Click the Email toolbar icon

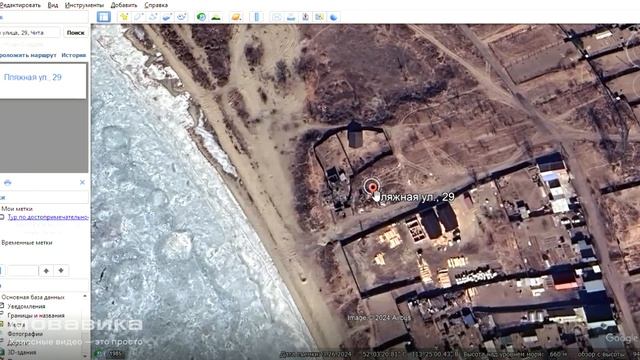point(277,17)
